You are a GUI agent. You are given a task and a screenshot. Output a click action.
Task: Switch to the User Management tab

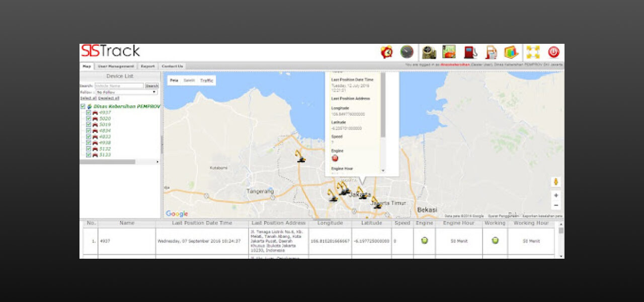116,66
